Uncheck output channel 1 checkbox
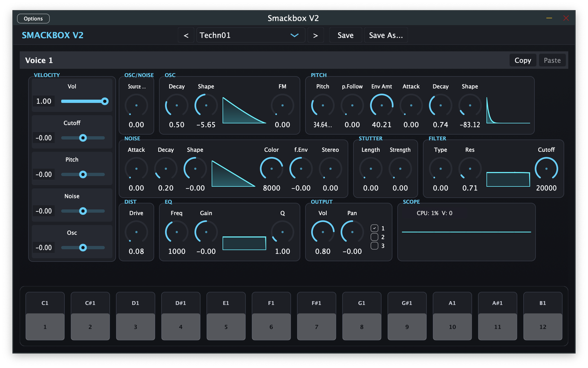Image resolution: width=588 pixels, height=368 pixels. click(x=374, y=228)
